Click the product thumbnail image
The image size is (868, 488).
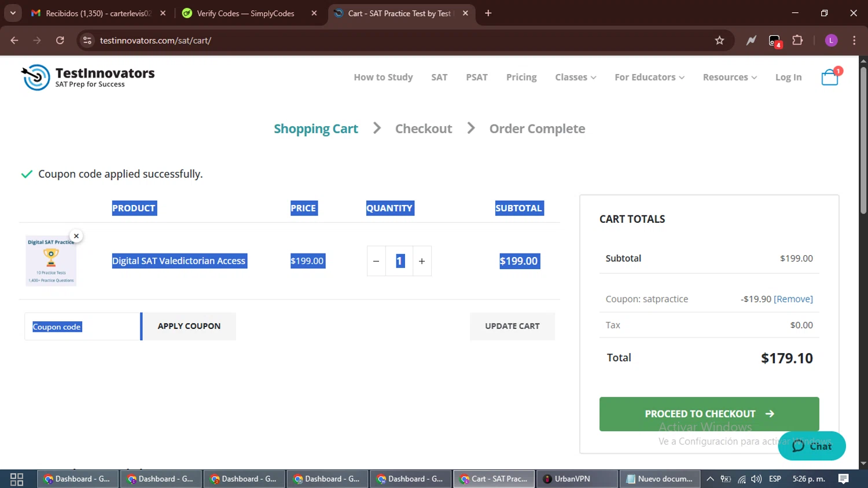pos(51,261)
